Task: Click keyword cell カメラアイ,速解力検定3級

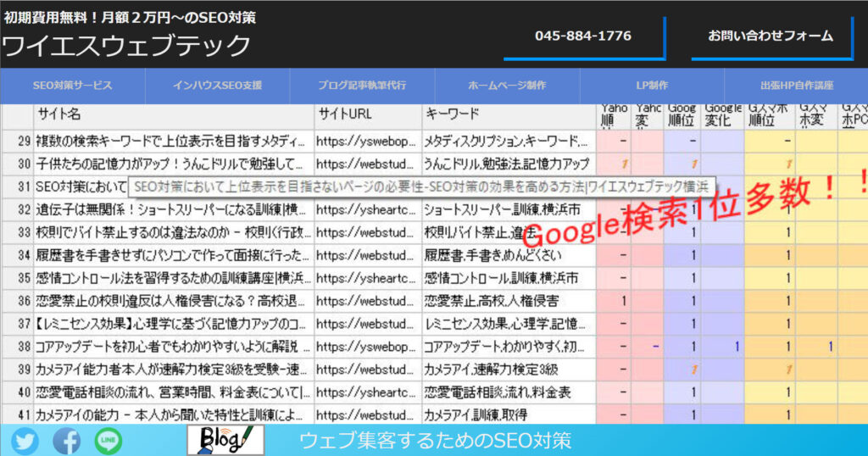Action: (x=509, y=369)
